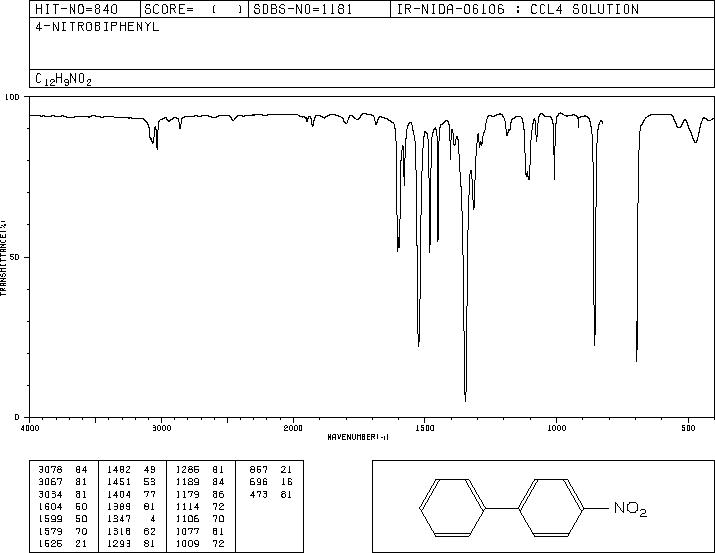Click the 4-nitrobiphenyl structure drawing
Screen dimensions: 715x553
coord(533,507)
